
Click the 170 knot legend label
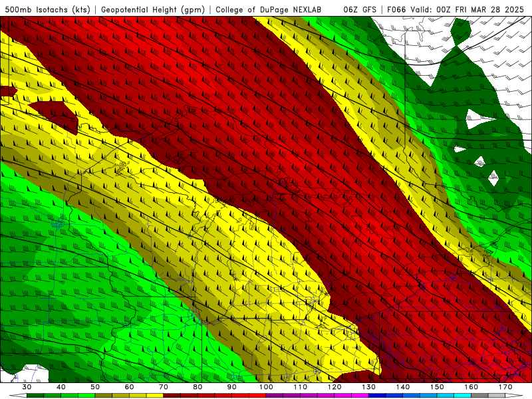505,387
